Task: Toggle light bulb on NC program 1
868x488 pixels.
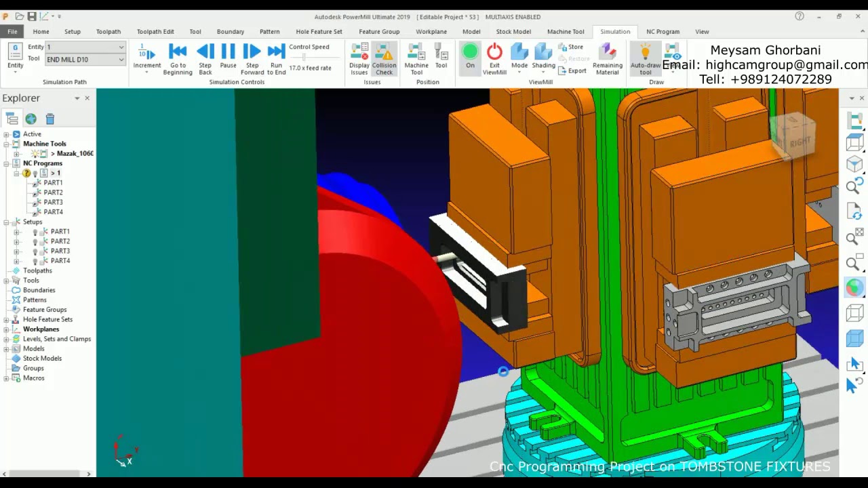Action: tap(35, 174)
